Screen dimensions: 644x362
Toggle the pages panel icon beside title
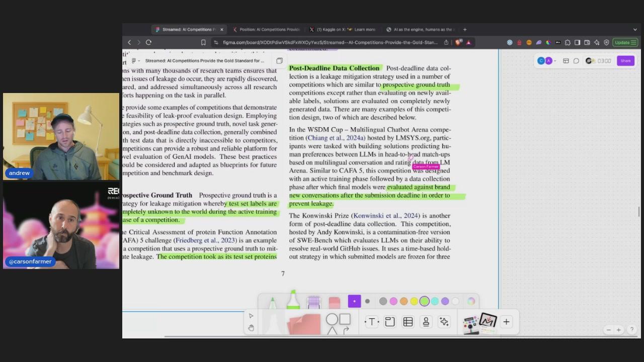click(279, 61)
